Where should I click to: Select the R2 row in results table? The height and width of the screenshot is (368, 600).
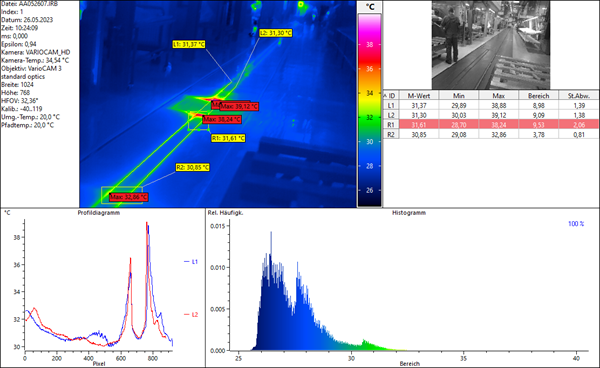491,134
